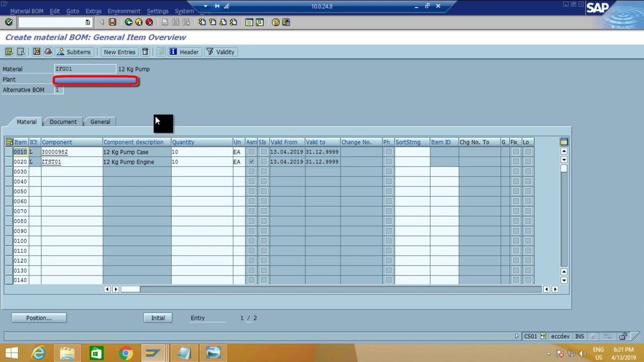Screen dimensions: 644x362
Task: Click the red Cancel icon
Action: click(149, 22)
